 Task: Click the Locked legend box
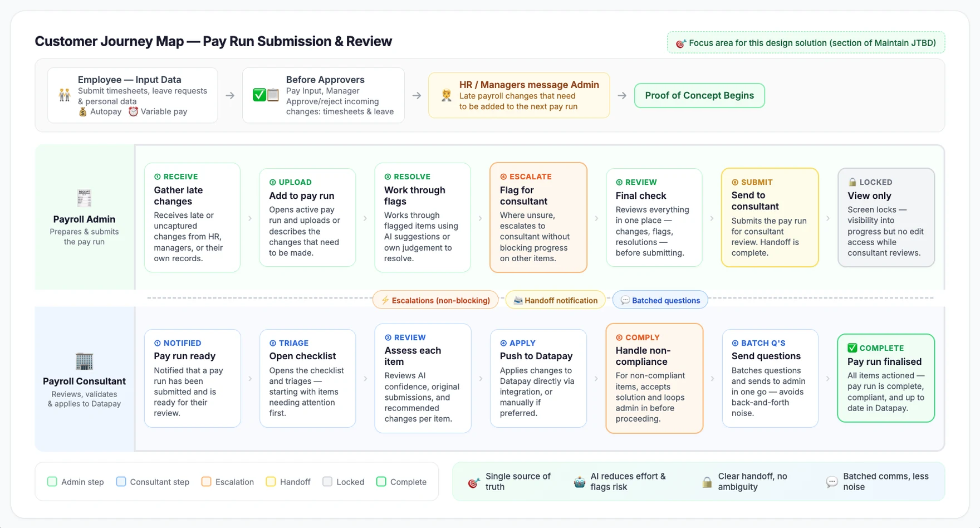click(327, 482)
